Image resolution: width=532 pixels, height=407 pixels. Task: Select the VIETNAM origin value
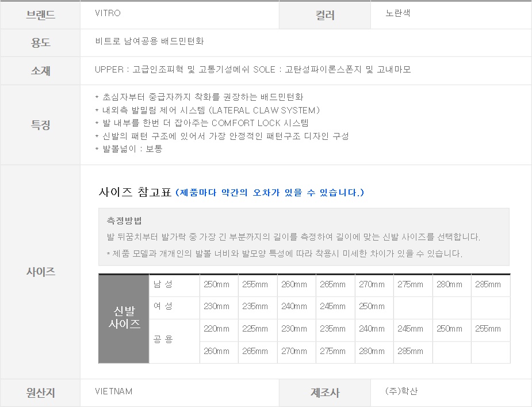pos(113,391)
